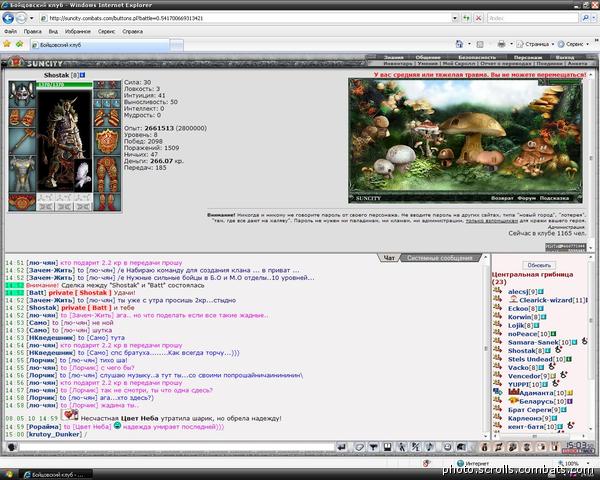
Task: Click the silver body armor slot
Action: (x=22, y=174)
